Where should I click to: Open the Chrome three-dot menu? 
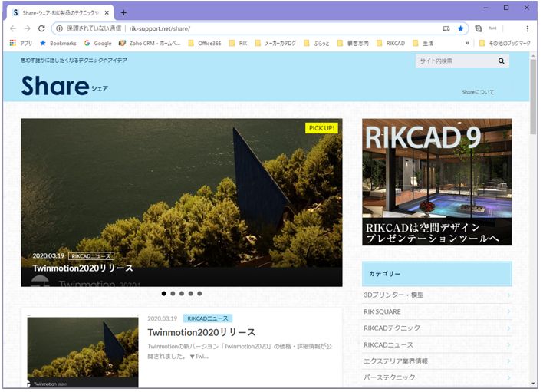[527, 28]
